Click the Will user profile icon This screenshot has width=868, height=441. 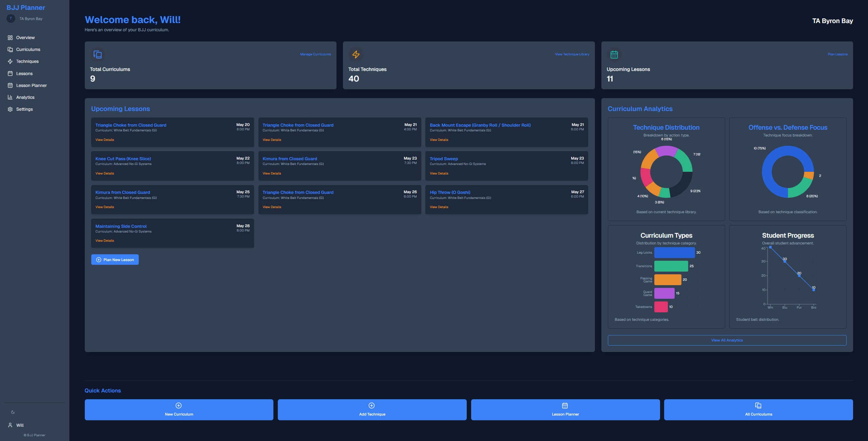(10, 425)
